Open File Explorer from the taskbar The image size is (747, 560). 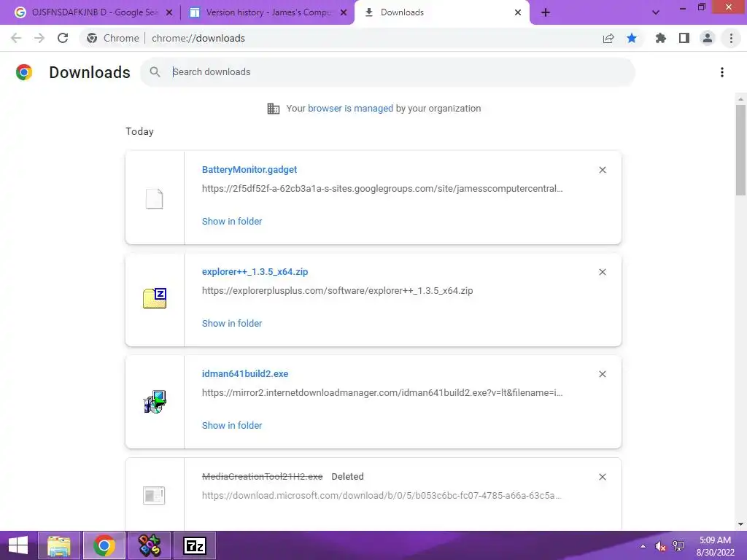58,545
